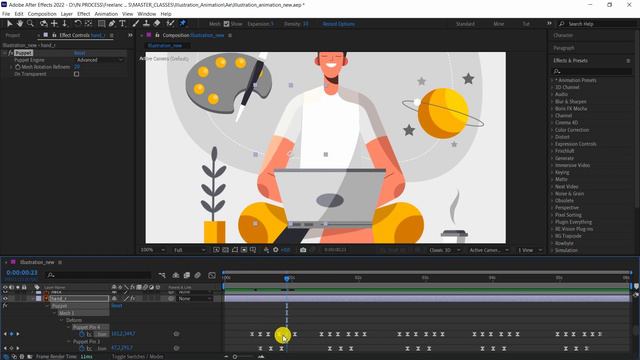Select the Roto Brush tool
Screen dimensions: 640x360
coord(170,24)
